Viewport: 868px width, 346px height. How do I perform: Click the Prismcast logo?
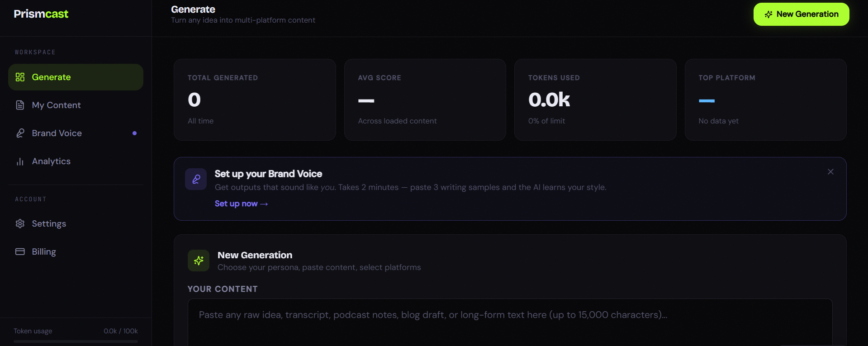coord(41,14)
